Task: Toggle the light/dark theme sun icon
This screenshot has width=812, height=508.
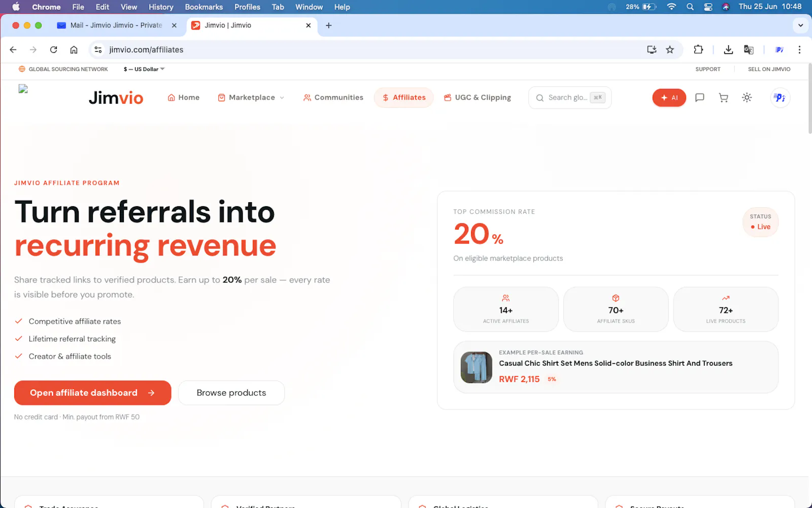Action: (x=747, y=98)
